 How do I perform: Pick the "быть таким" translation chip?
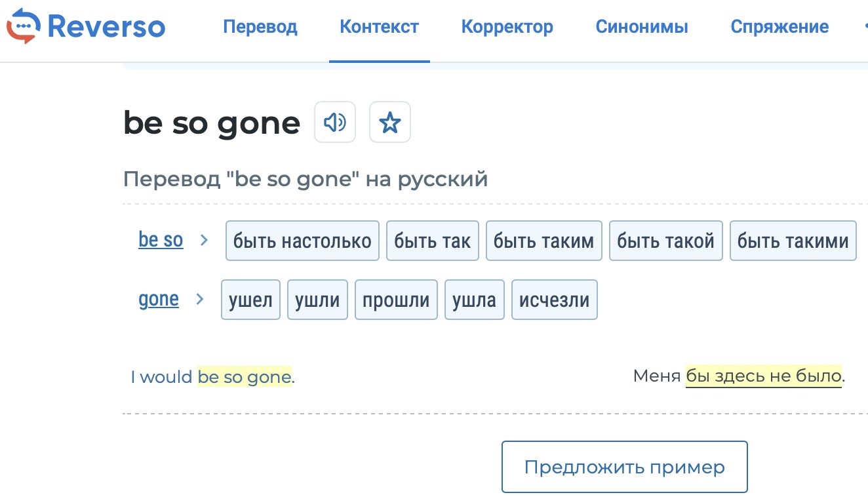point(543,241)
